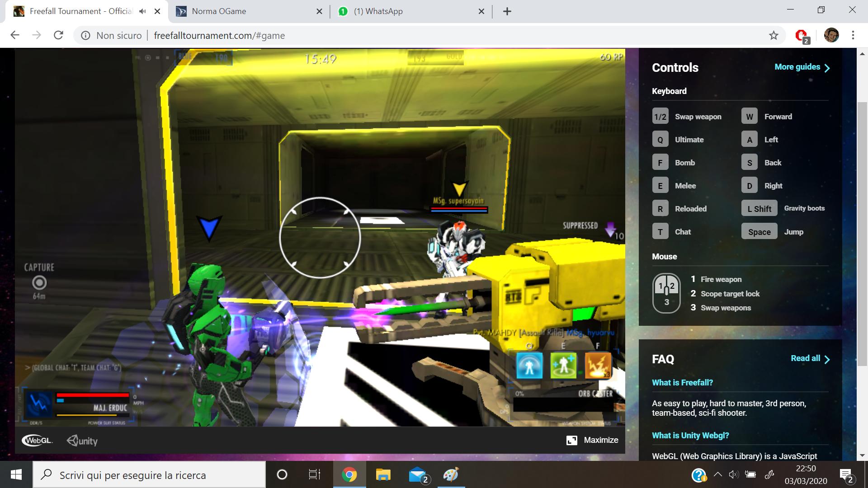The width and height of the screenshot is (868, 488).
Task: Open the What is Unity Webgl? question
Action: [690, 435]
